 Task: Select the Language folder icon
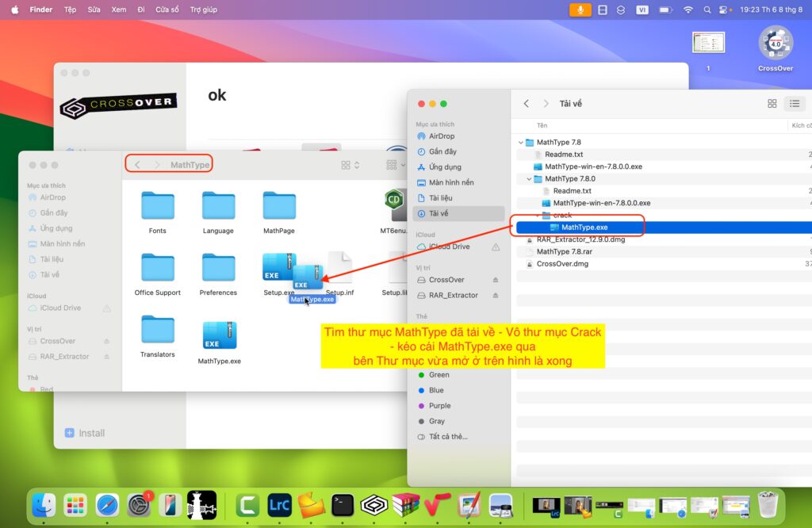point(218,206)
